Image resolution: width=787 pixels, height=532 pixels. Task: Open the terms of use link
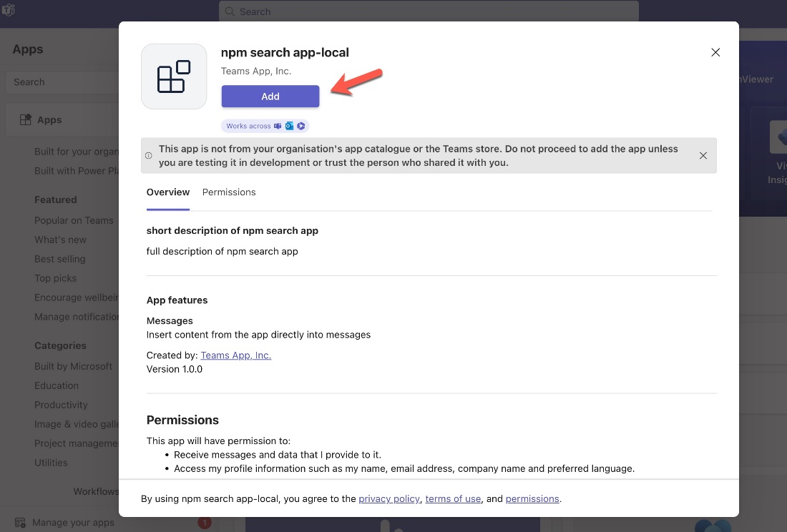(x=453, y=498)
